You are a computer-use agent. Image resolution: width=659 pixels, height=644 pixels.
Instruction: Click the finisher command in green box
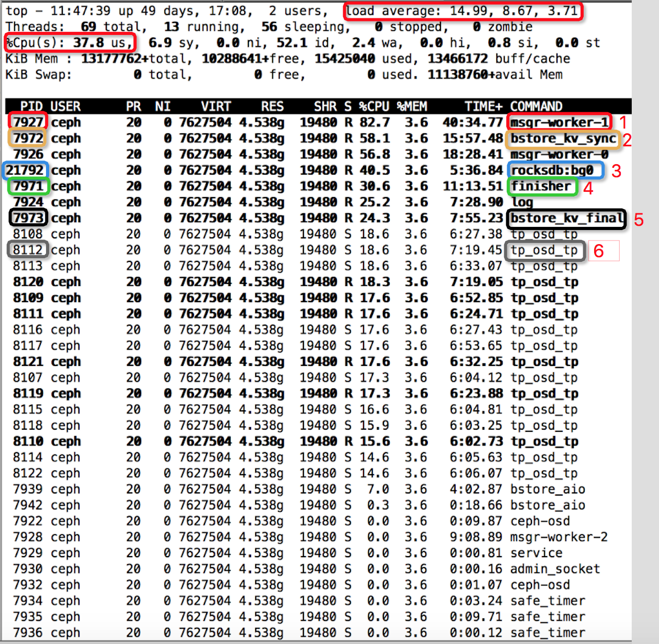543,187
